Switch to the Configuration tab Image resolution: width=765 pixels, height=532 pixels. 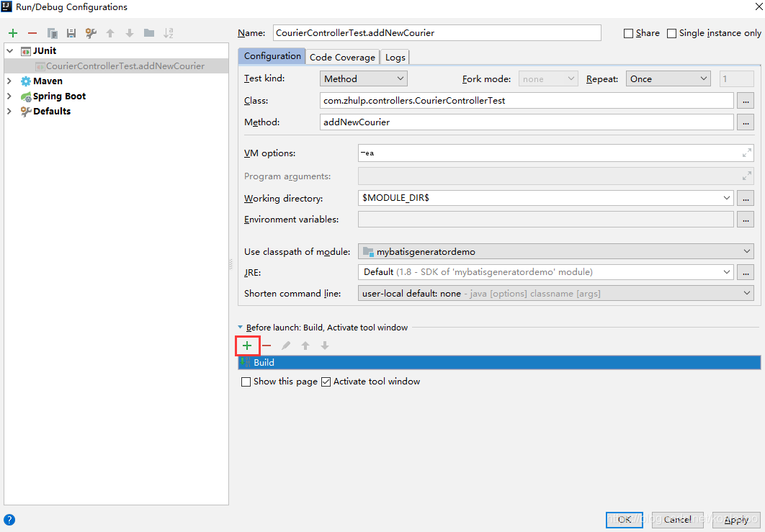click(272, 56)
